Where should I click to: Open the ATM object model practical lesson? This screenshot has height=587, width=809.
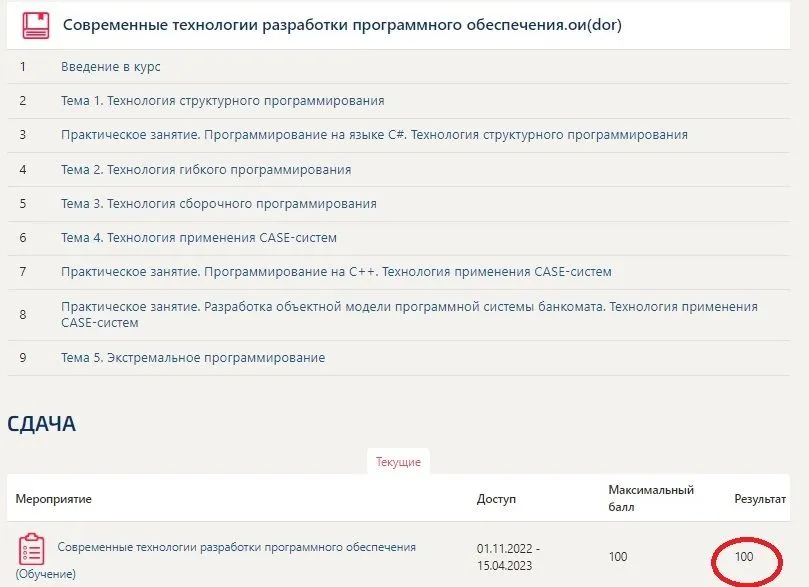(x=409, y=314)
